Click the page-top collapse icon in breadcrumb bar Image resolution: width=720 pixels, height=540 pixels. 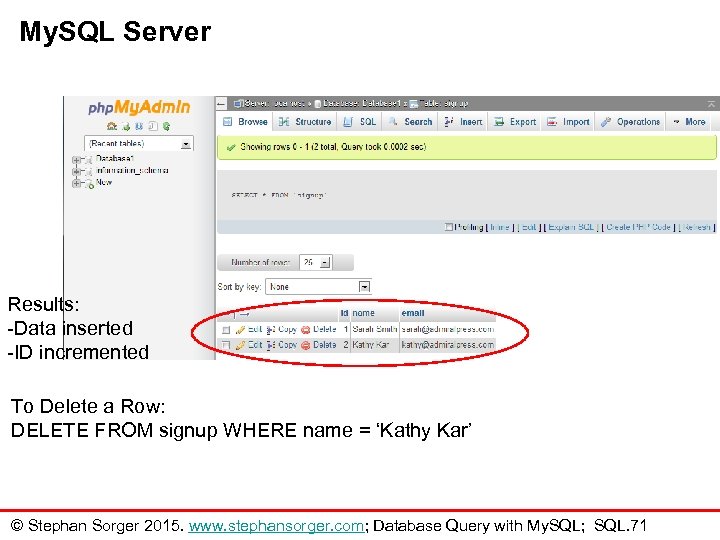(711, 104)
